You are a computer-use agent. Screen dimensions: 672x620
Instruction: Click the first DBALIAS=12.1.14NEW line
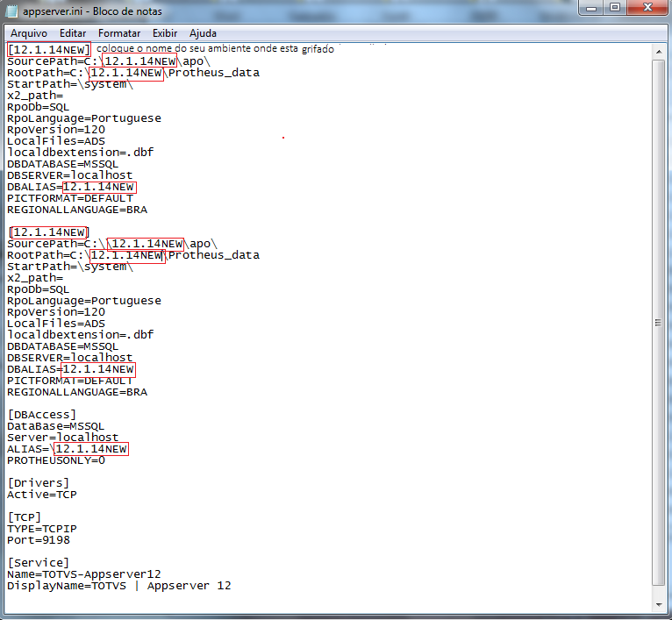click(x=71, y=187)
